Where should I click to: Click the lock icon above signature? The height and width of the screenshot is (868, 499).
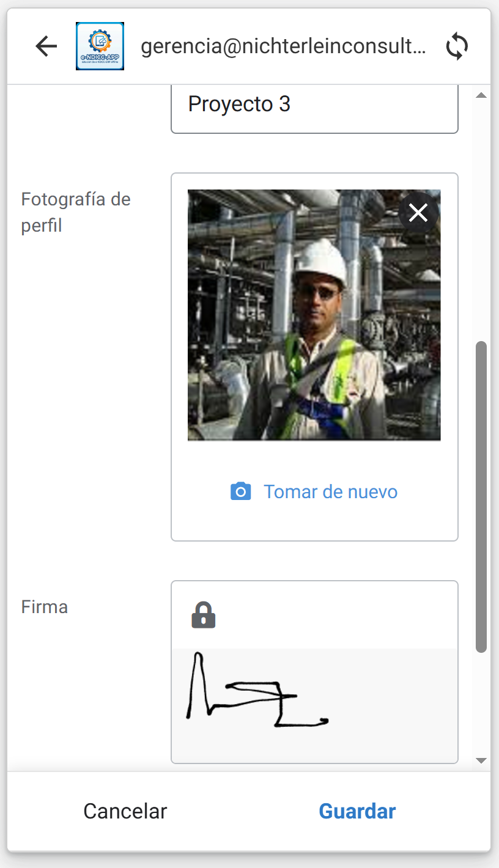[204, 615]
